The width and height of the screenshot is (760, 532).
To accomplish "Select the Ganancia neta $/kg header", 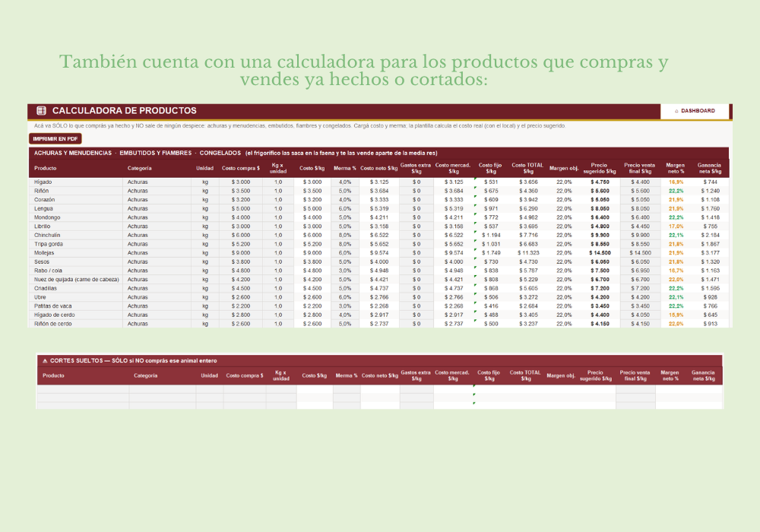I will 709,168.
